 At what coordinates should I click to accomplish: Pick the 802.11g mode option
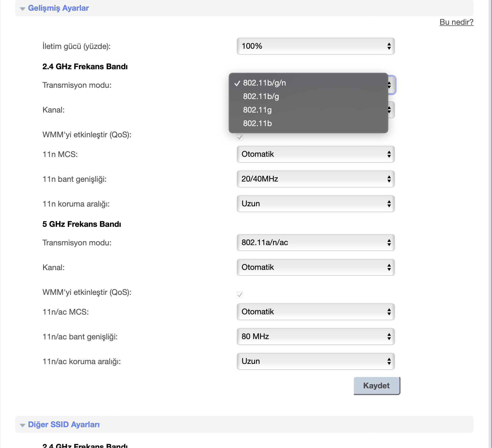click(257, 110)
